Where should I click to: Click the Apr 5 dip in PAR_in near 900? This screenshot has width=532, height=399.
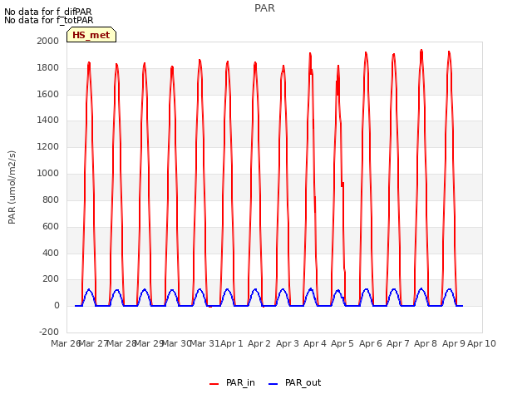click(x=342, y=185)
